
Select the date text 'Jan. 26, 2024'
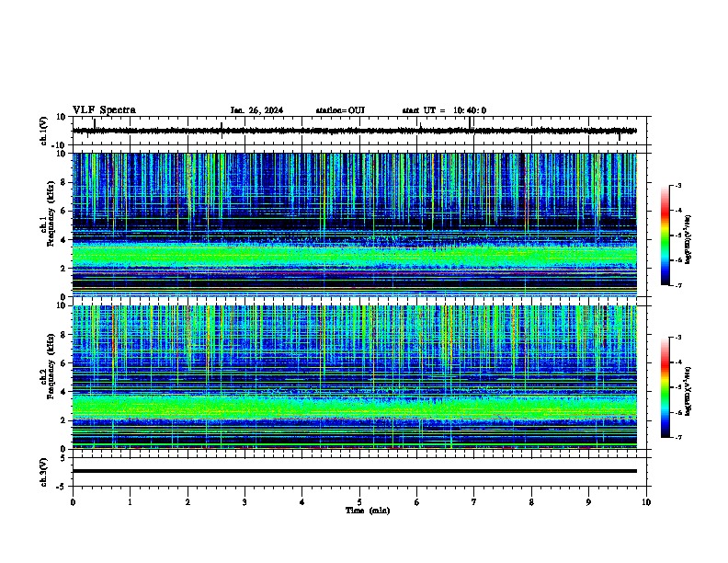tap(256, 110)
